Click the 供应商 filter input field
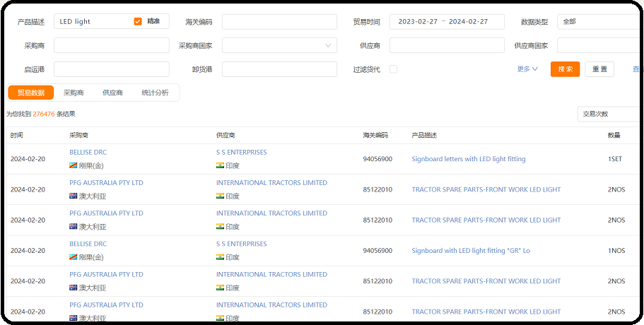The height and width of the screenshot is (325, 644). [x=447, y=45]
